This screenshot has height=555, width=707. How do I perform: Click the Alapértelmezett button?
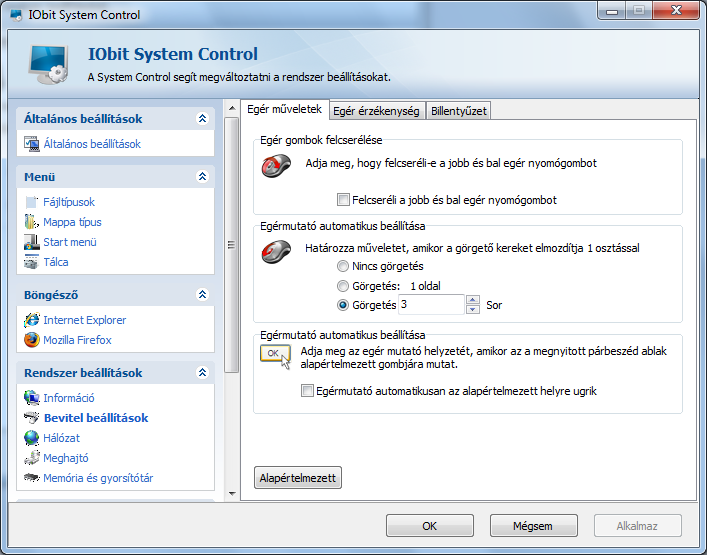[x=298, y=478]
